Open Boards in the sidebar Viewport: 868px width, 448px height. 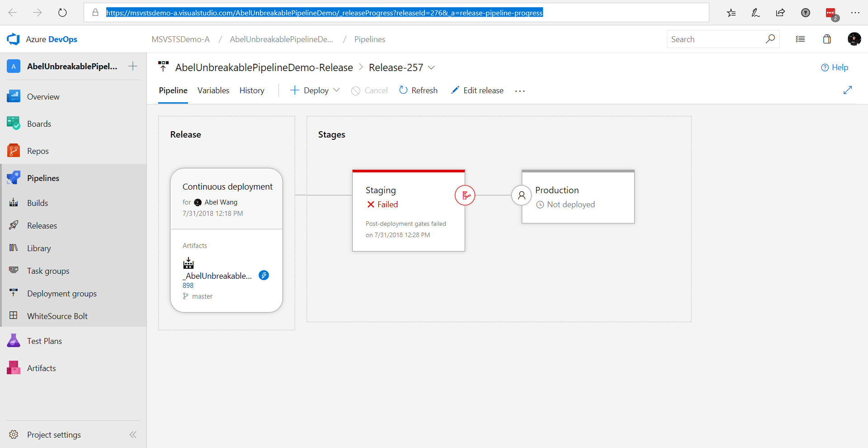tap(39, 124)
